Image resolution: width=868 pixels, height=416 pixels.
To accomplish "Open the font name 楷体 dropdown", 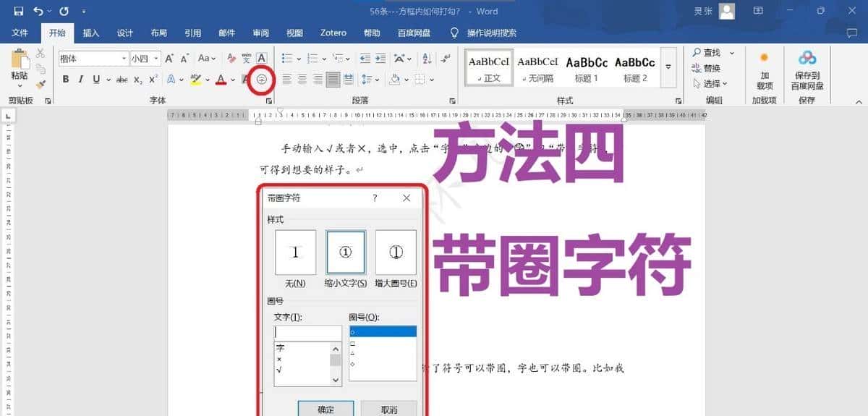I will coord(124,59).
